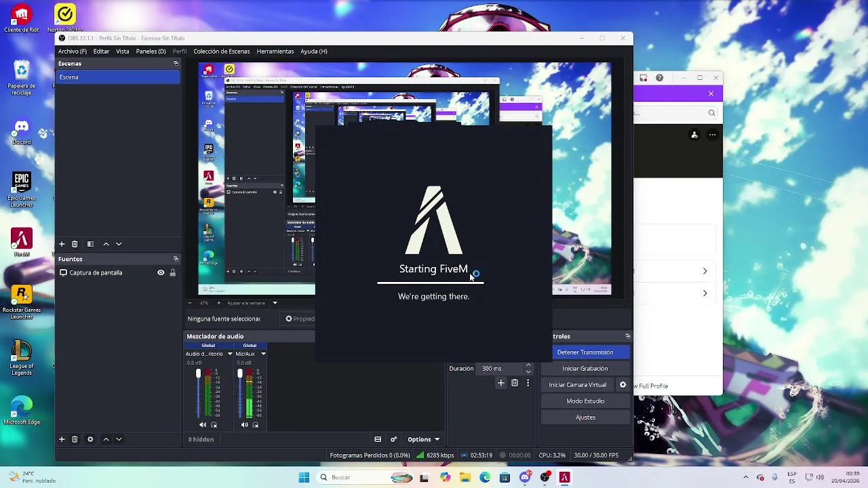Mute the Mic/Aux channel
868x488 pixels.
click(x=244, y=425)
